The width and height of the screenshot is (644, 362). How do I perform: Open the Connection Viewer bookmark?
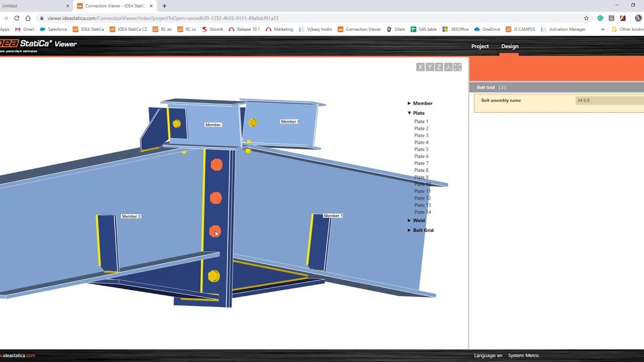tap(359, 29)
